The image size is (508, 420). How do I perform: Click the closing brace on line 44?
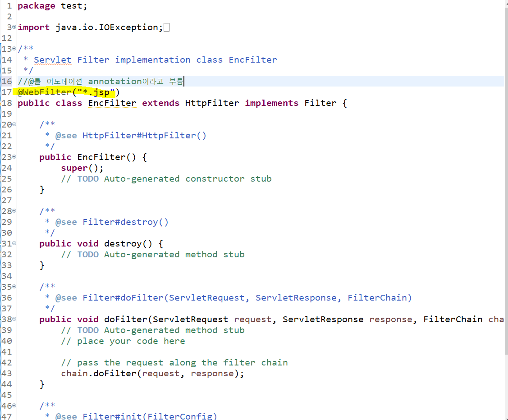click(42, 384)
